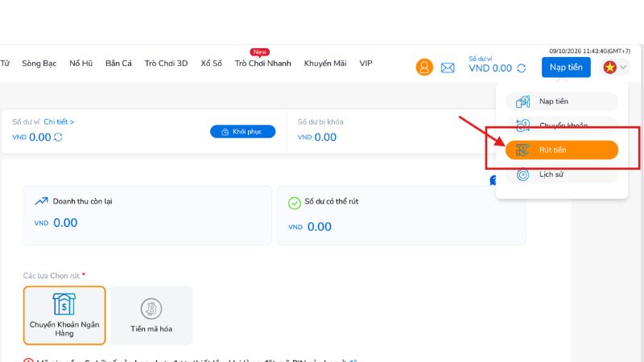644x362 pixels.
Task: Open the Chi tiết > link
Action: pos(59,122)
